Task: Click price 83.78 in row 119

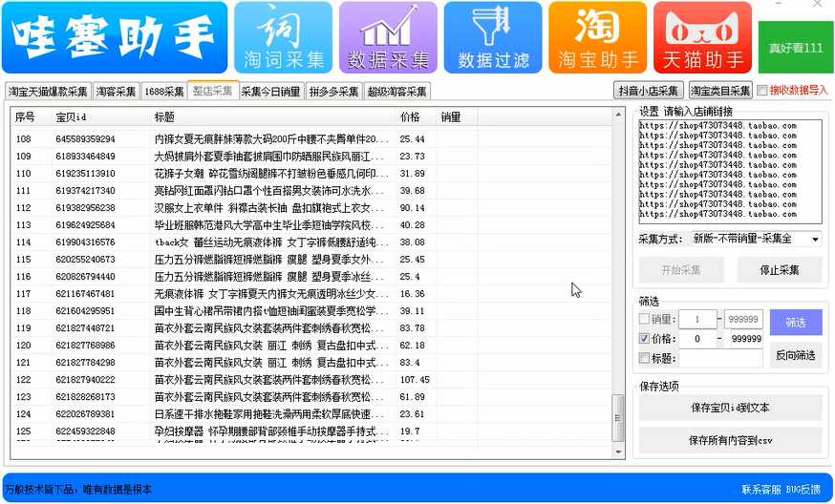Action: (x=412, y=327)
